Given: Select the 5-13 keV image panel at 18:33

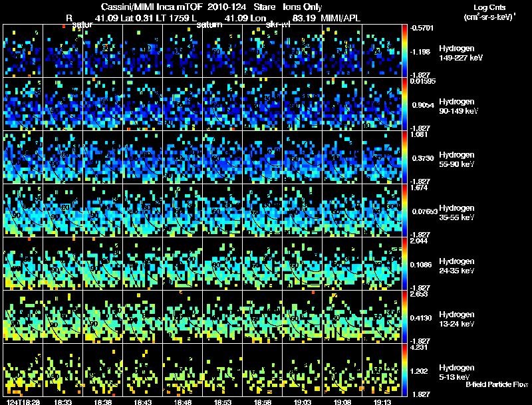Looking at the screenshot, I should [63, 370].
